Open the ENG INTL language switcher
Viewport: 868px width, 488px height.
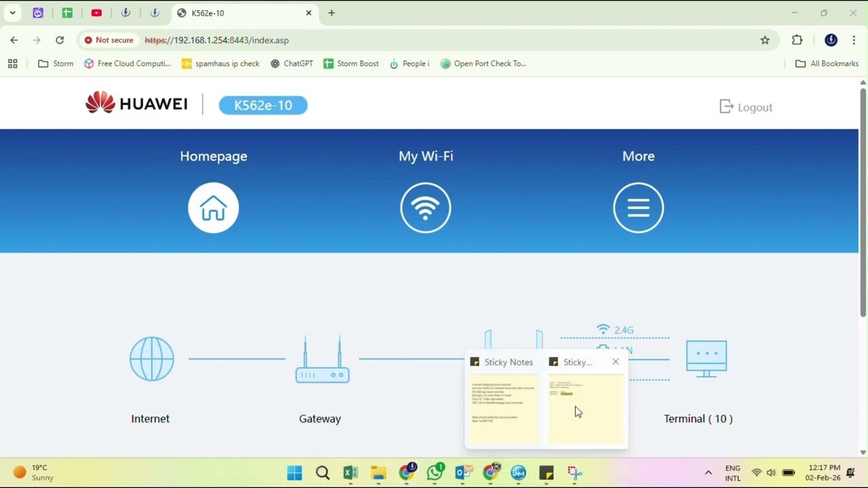[733, 472]
